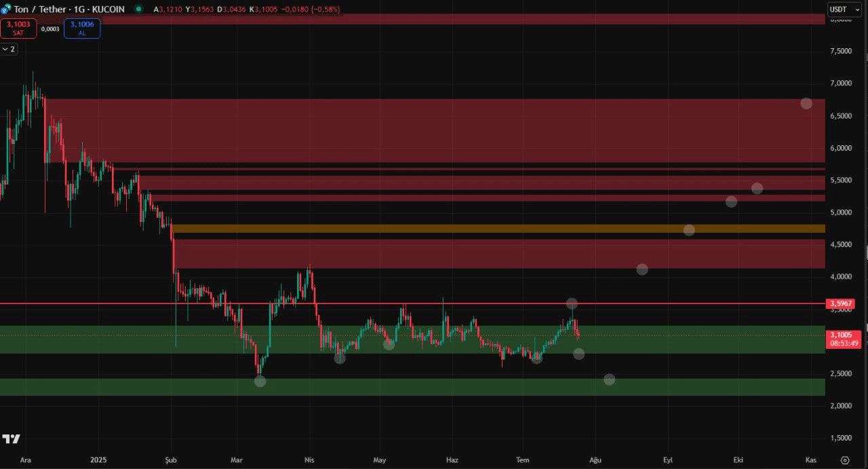Select the gray circle on the 3,5967 line
The width and height of the screenshot is (868, 469).
coord(572,303)
